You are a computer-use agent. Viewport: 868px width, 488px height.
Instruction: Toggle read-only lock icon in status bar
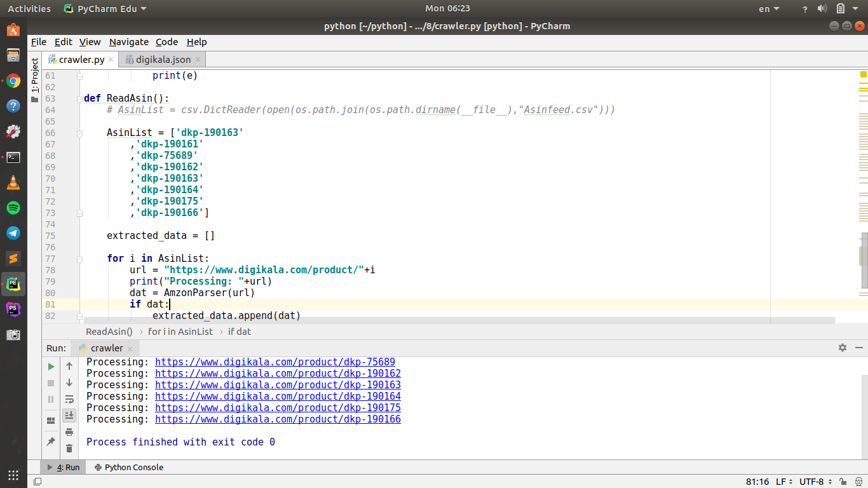(x=843, y=482)
